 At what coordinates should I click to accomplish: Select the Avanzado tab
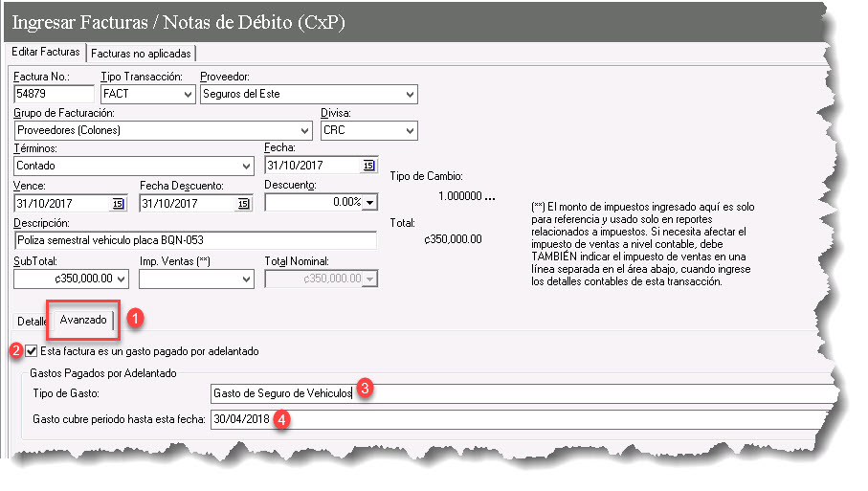pos(83,320)
